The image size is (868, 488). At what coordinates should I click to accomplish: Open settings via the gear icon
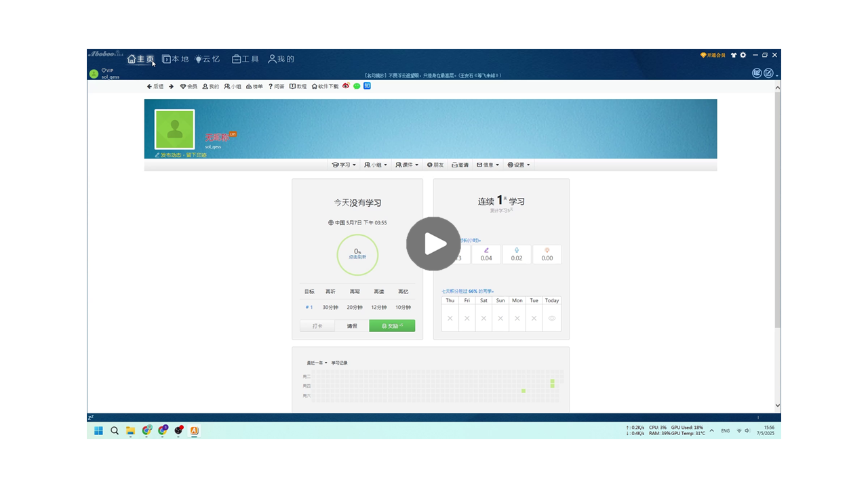point(743,55)
